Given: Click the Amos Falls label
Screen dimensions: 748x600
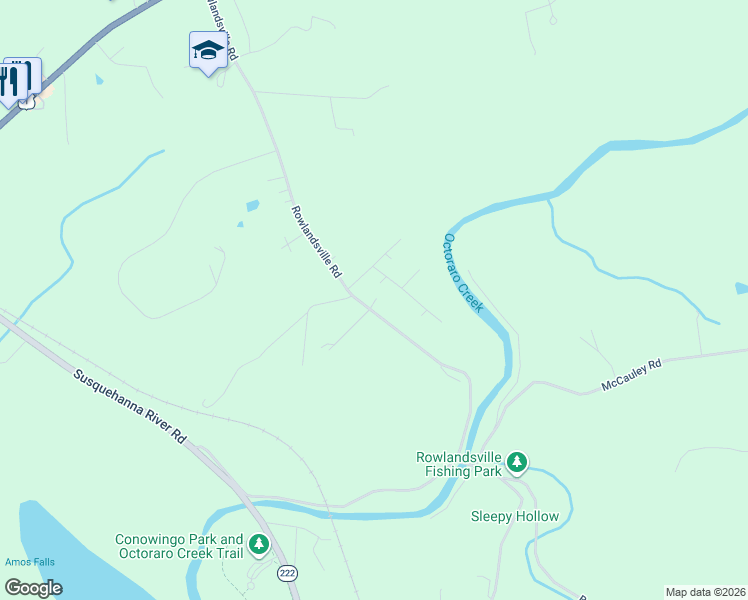Looking at the screenshot, I should click(x=30, y=562).
